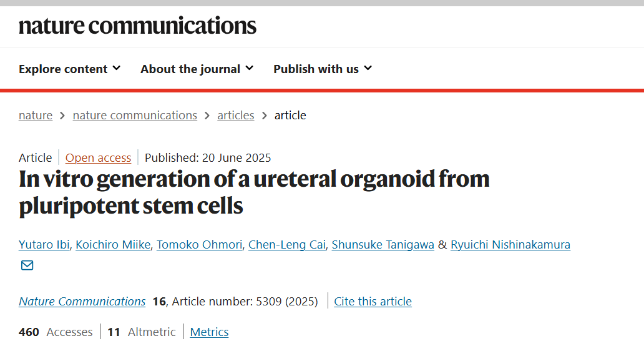Click the chevron beside Explore content

(x=117, y=68)
